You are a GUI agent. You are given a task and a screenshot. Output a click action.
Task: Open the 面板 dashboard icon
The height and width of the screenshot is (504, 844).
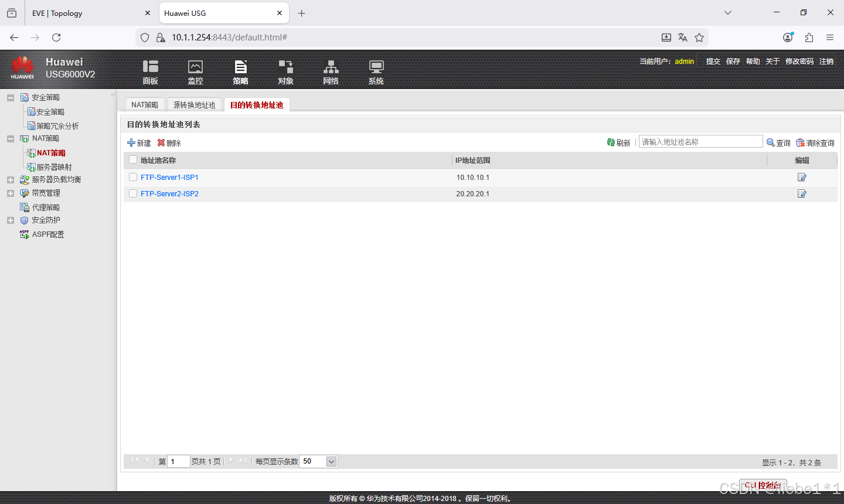[150, 72]
